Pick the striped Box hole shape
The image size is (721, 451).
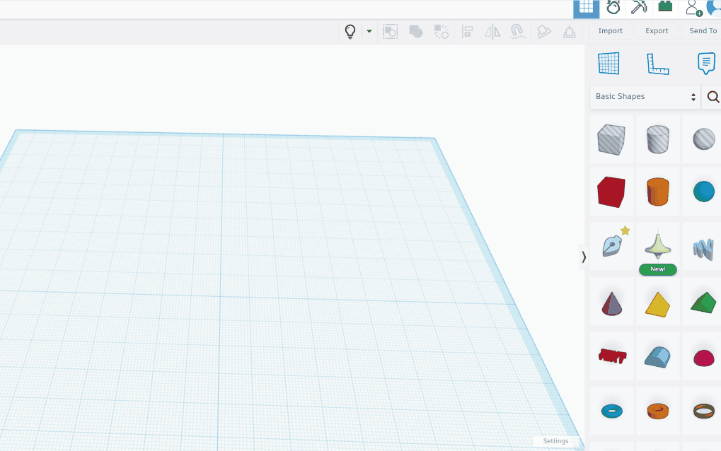click(x=611, y=139)
